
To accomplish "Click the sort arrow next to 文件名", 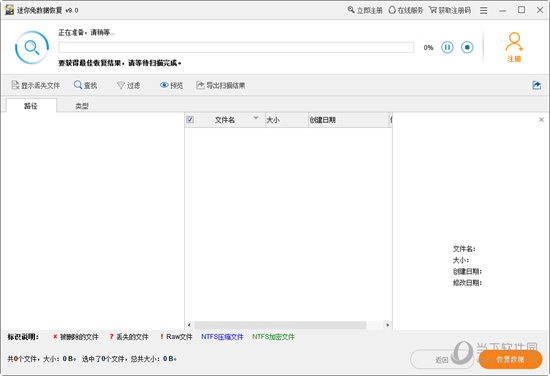I will pos(256,118).
